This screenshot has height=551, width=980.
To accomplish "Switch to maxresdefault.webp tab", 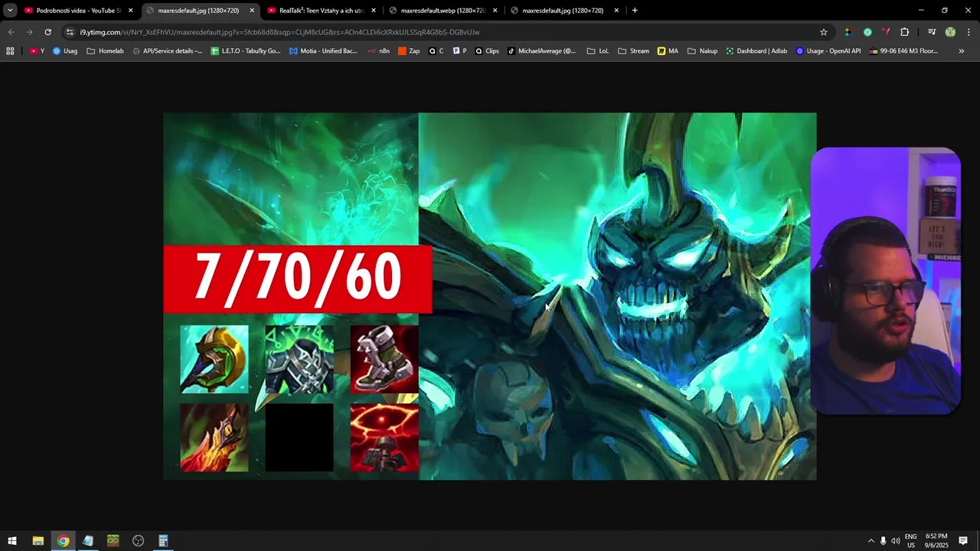I will (x=443, y=11).
